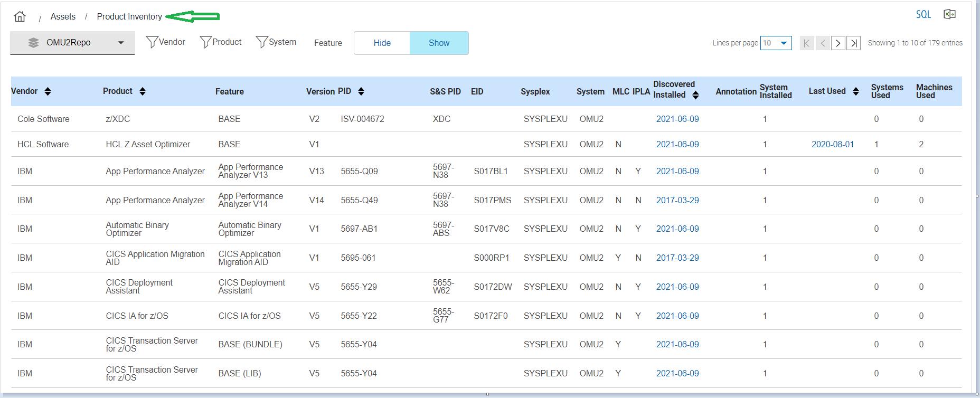980x398 pixels.
Task: Export table using Excel icon
Action: tap(949, 14)
